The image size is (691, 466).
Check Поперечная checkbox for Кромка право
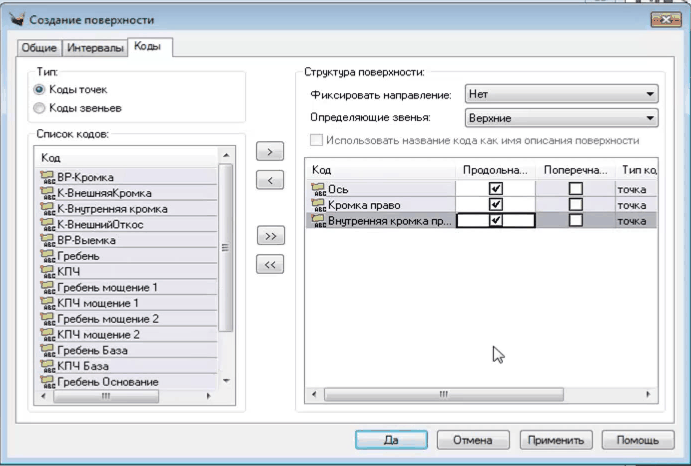(575, 204)
